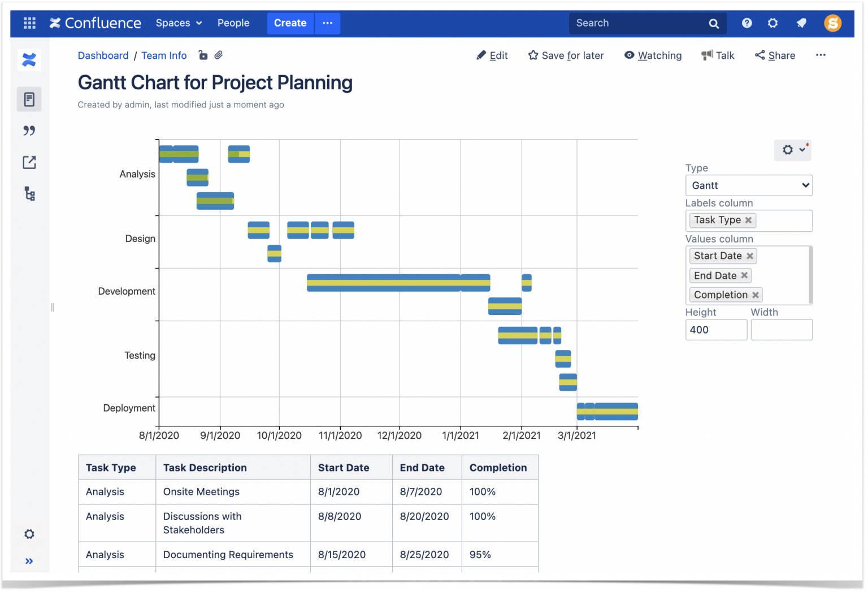Open the admin settings gear in navbar
This screenshot has width=868, height=592.
click(x=772, y=23)
